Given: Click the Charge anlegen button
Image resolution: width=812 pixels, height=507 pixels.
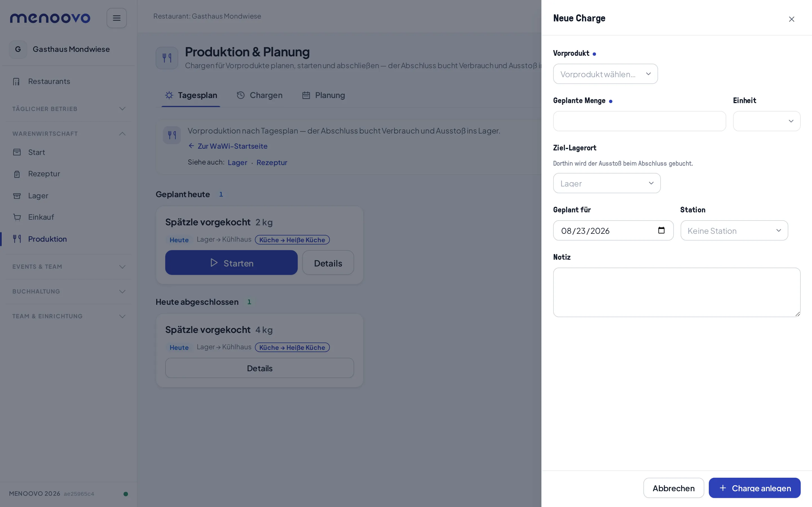Looking at the screenshot, I should (754, 488).
